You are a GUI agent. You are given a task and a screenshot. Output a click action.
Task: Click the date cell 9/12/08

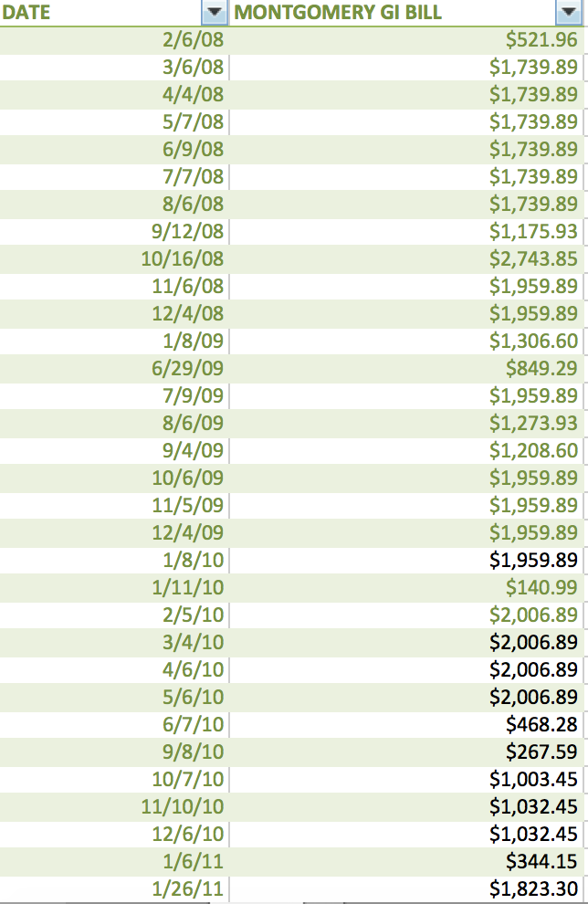(187, 231)
